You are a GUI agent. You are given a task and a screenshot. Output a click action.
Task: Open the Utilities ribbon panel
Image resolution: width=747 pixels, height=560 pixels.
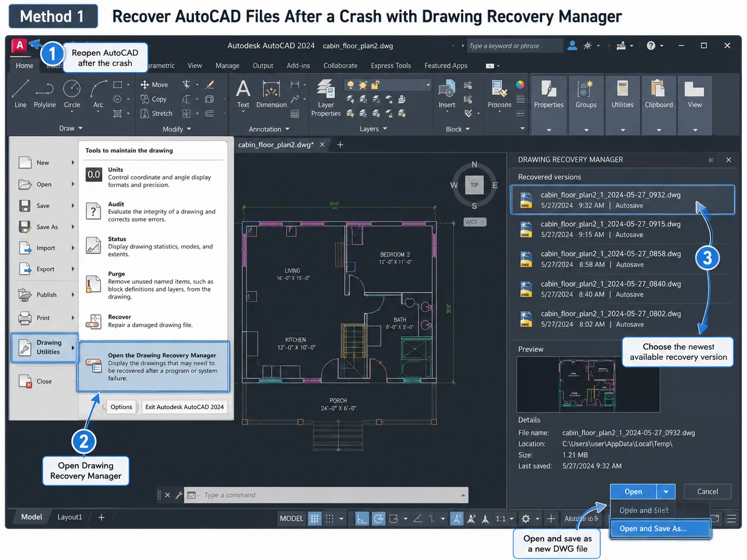coord(623,105)
